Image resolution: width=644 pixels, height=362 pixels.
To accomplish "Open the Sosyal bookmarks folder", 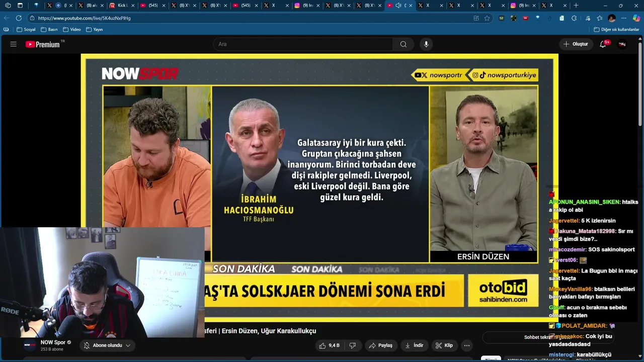I will 26,30.
